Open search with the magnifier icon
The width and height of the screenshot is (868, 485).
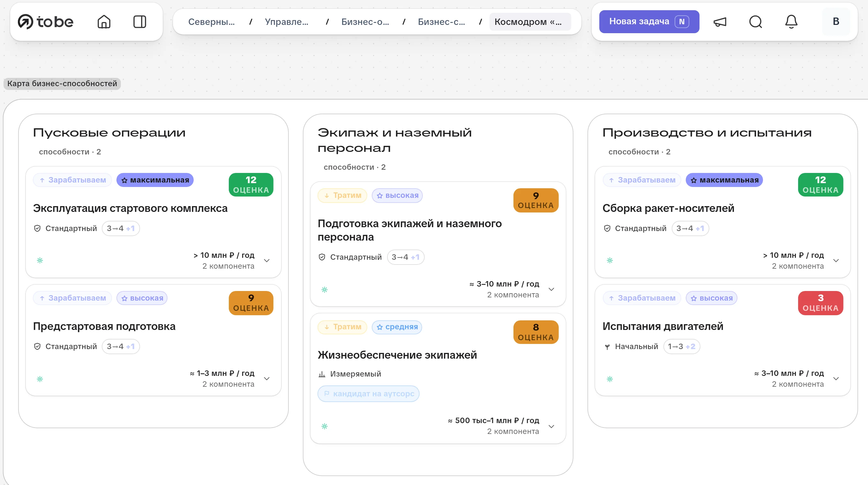click(x=755, y=22)
